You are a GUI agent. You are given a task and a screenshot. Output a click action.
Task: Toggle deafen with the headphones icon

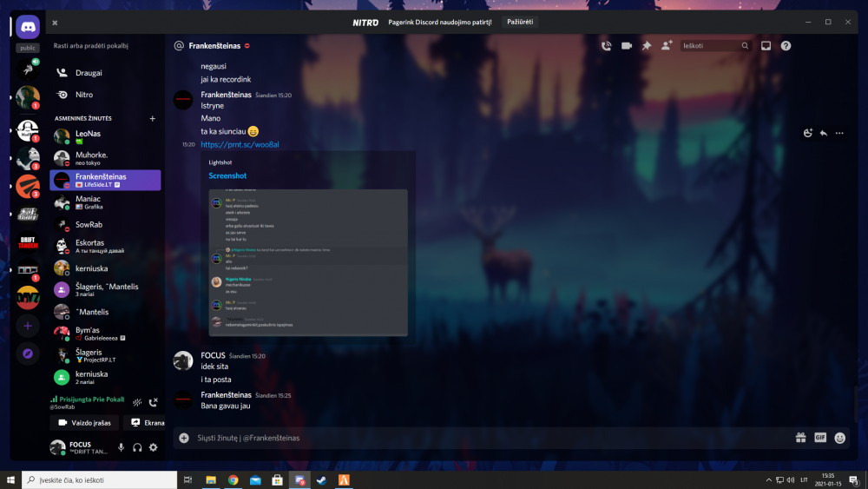pyautogui.click(x=137, y=447)
